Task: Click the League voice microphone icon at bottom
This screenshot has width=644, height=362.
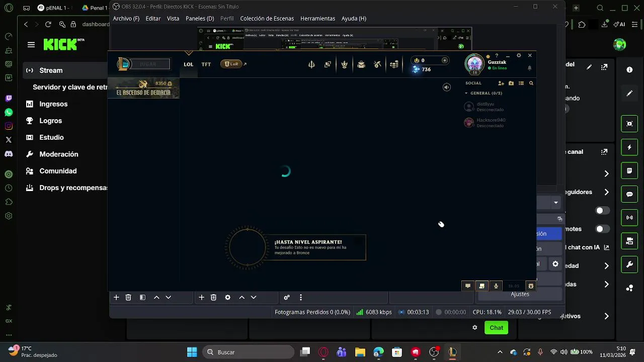Action: pos(496,286)
